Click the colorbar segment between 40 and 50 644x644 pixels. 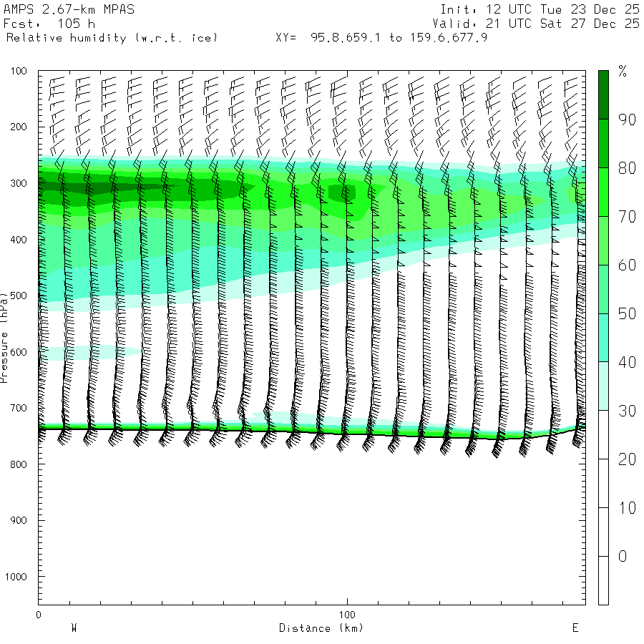pyautogui.click(x=603, y=338)
